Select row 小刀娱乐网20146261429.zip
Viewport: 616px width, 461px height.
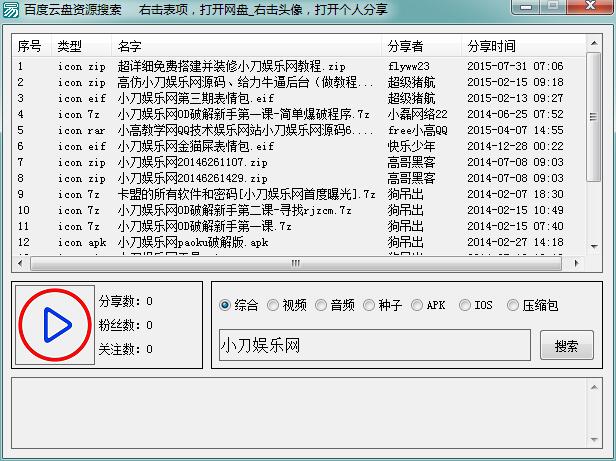(x=299, y=178)
